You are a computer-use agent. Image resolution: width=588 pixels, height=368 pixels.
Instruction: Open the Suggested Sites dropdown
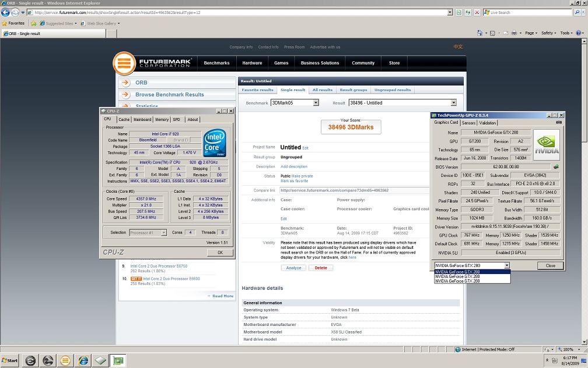(x=58, y=23)
